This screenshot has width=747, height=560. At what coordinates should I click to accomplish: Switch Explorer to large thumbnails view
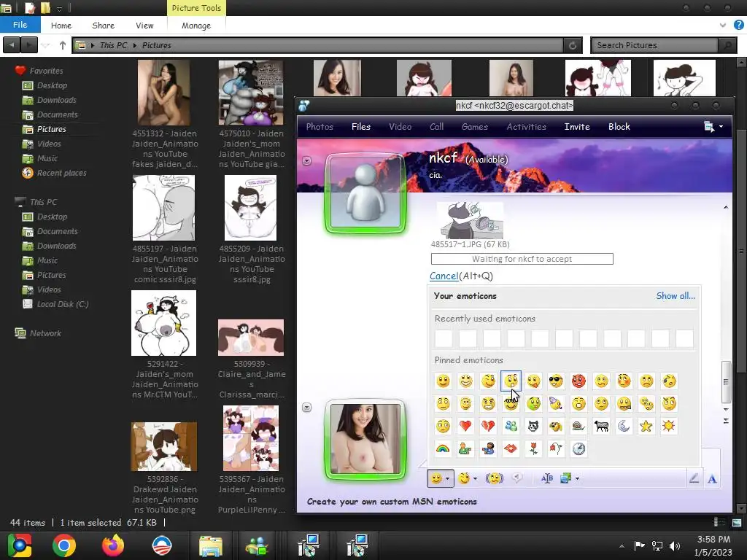tap(737, 522)
